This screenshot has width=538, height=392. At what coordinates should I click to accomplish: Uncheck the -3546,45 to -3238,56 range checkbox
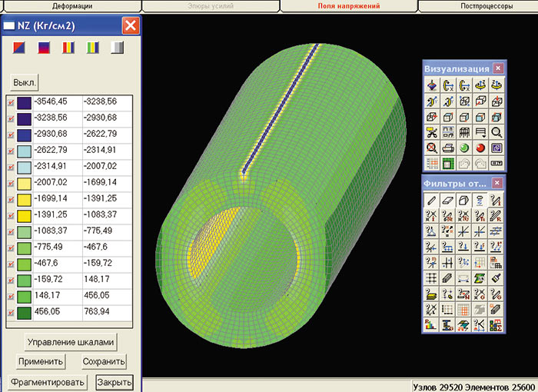click(x=12, y=101)
